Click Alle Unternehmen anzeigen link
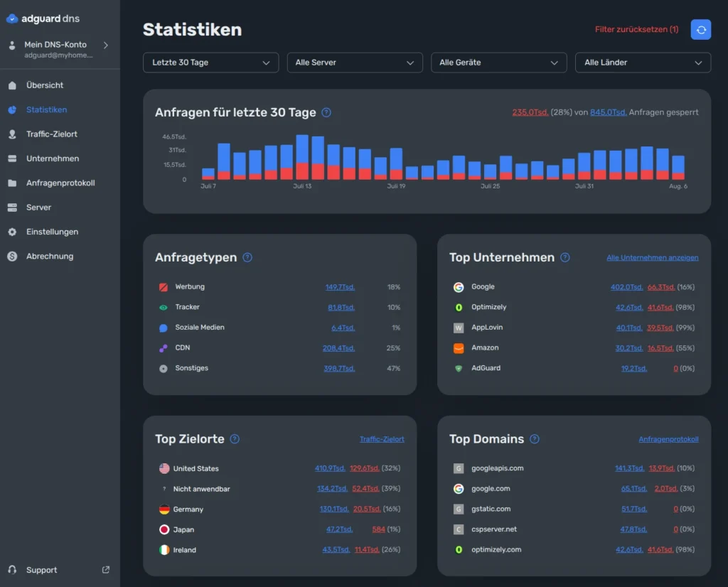The width and height of the screenshot is (728, 587). tap(653, 258)
